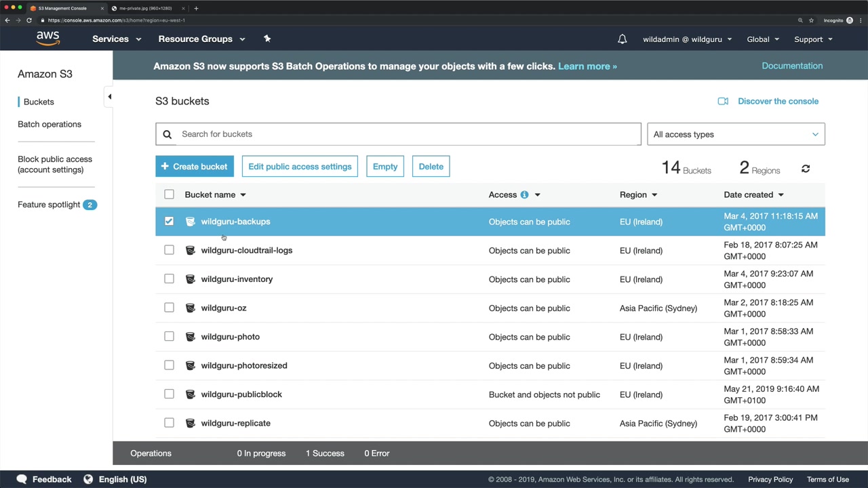Check the wildguru-cloudtrail-logs checkbox
Viewport: 868px width, 488px height.
point(169,250)
